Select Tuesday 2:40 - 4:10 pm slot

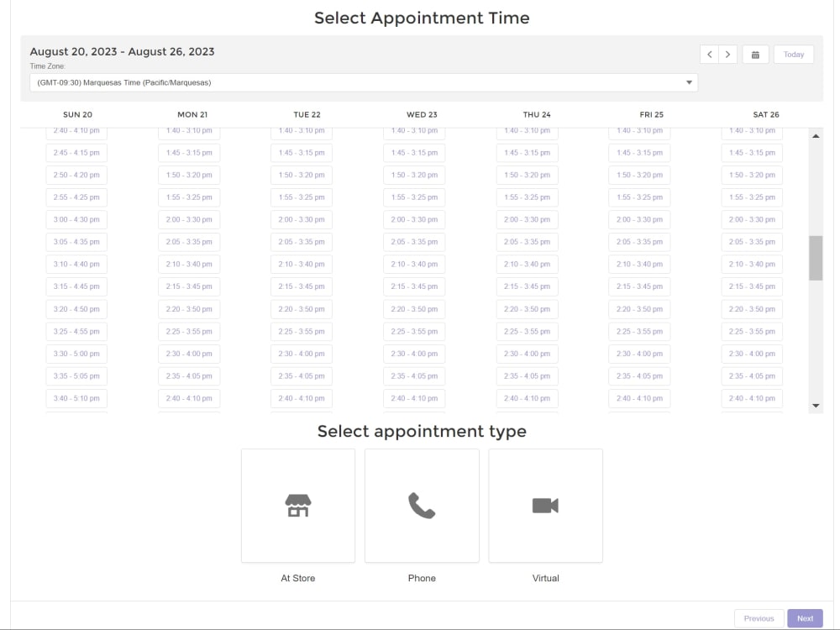tap(302, 398)
